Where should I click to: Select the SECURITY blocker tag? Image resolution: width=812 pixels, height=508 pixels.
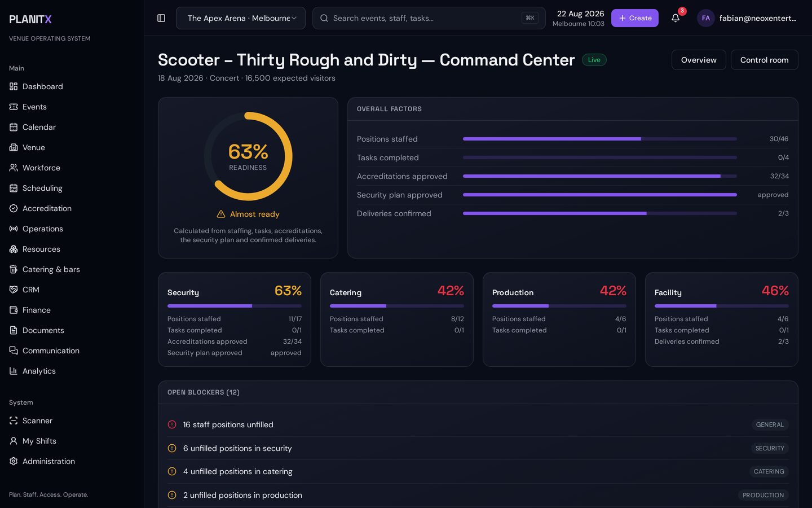pyautogui.click(x=770, y=448)
